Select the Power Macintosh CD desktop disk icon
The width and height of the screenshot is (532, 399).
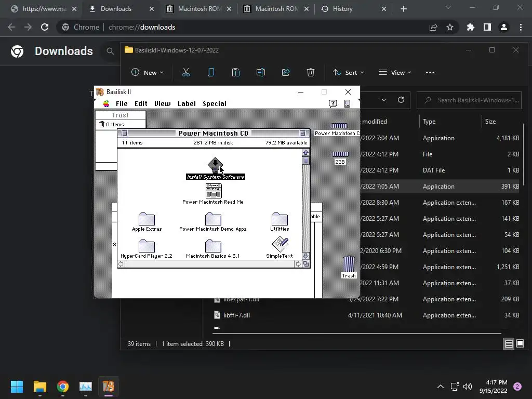point(339,126)
